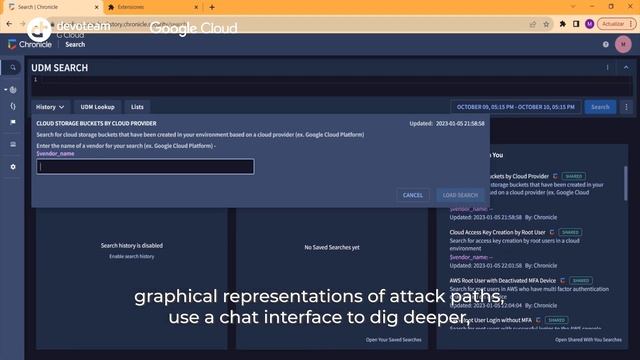Click the blue Search button

pyautogui.click(x=600, y=107)
